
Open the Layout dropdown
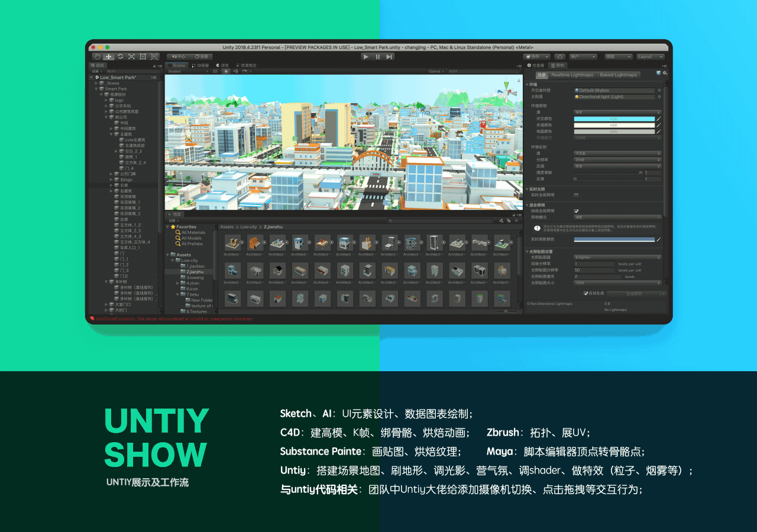point(651,57)
